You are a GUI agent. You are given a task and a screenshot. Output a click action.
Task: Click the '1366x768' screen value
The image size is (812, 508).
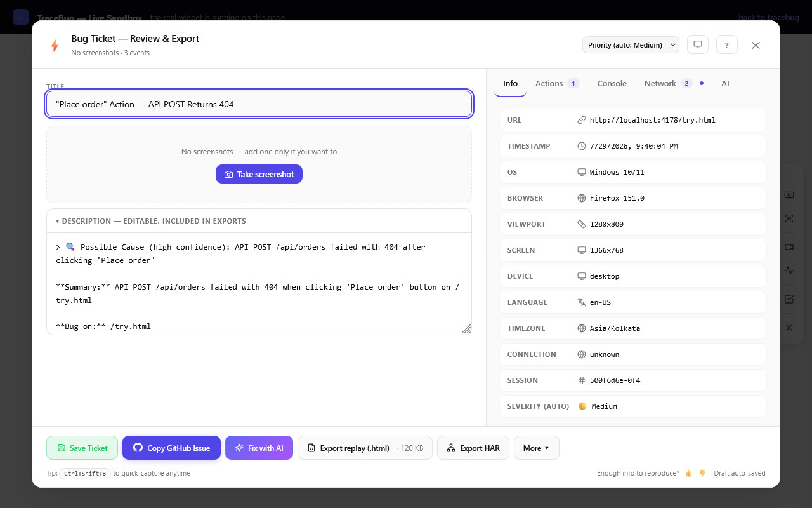coord(606,250)
